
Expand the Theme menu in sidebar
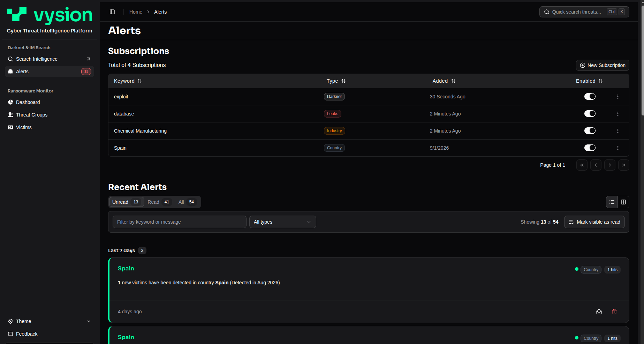point(50,321)
